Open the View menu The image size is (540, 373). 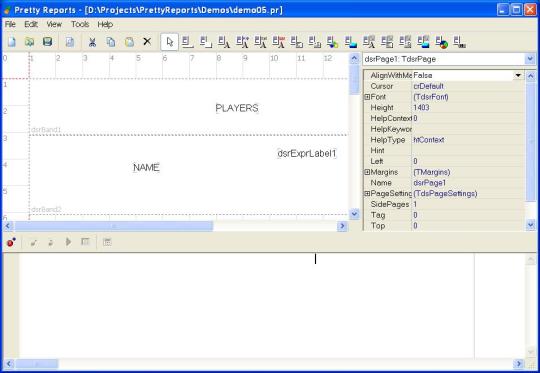tap(54, 24)
